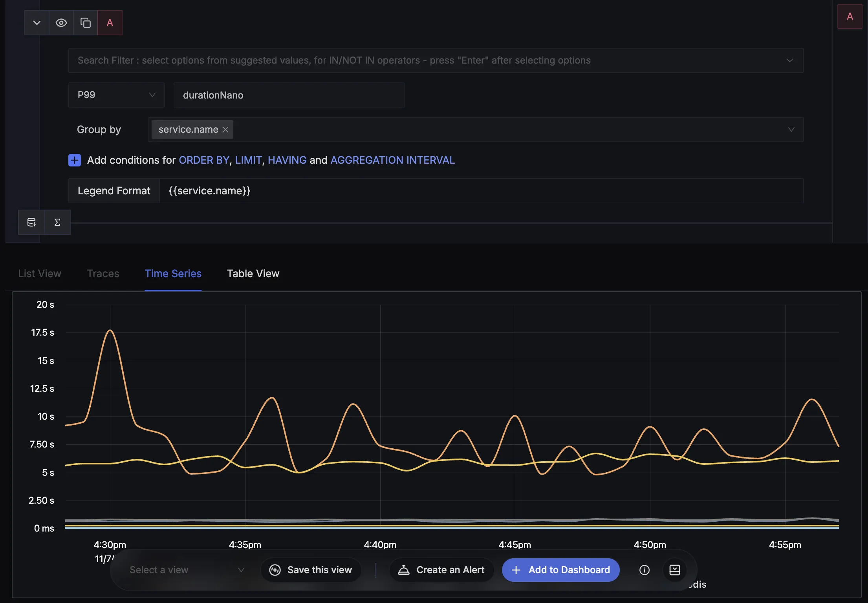Screen dimensions: 868x603
Task: Click the eye/visibility toggle icon
Action: [x=60, y=22]
